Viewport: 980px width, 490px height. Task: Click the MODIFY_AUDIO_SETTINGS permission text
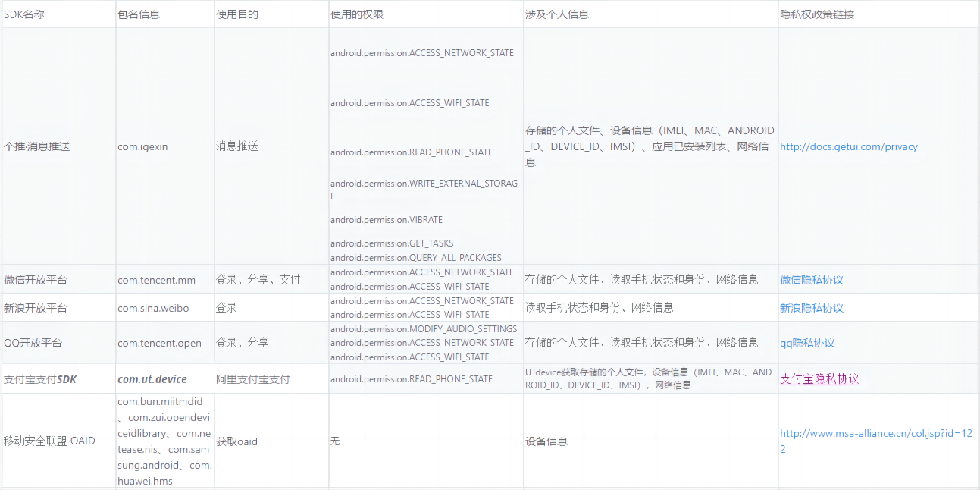(424, 329)
